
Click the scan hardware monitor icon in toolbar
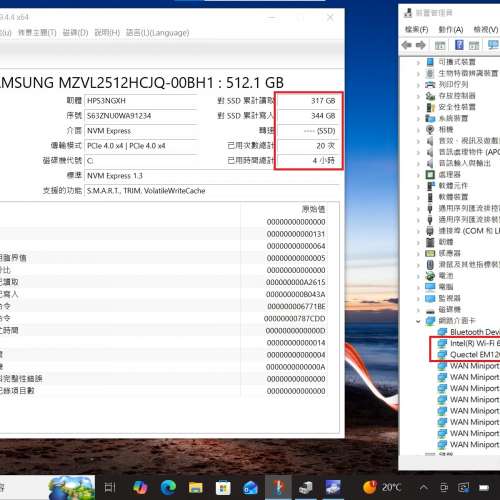point(493,45)
